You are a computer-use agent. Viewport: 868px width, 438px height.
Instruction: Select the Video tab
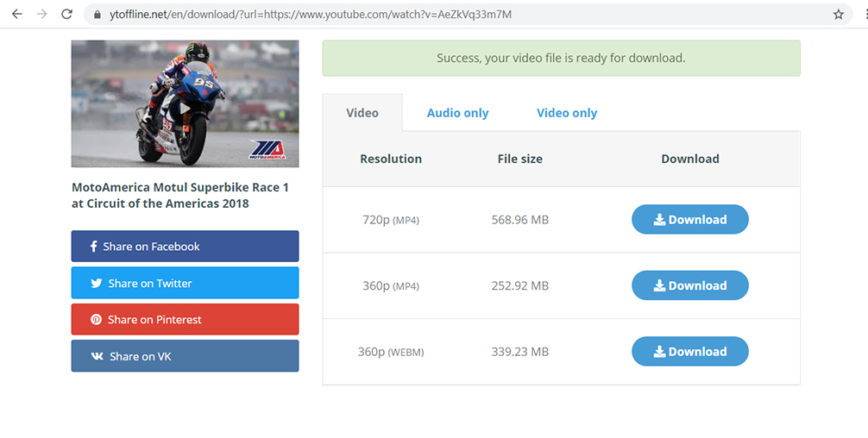click(362, 113)
